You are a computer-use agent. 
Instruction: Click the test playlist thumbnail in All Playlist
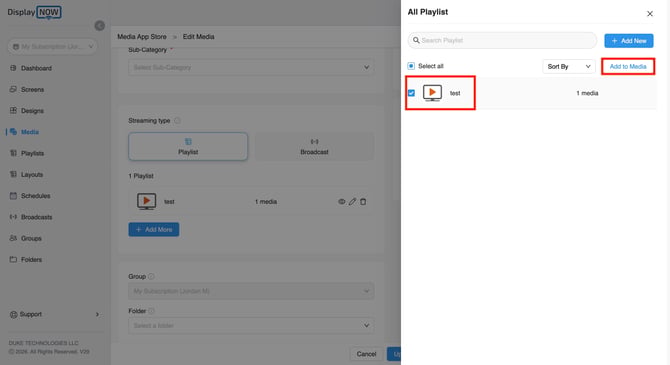click(432, 93)
